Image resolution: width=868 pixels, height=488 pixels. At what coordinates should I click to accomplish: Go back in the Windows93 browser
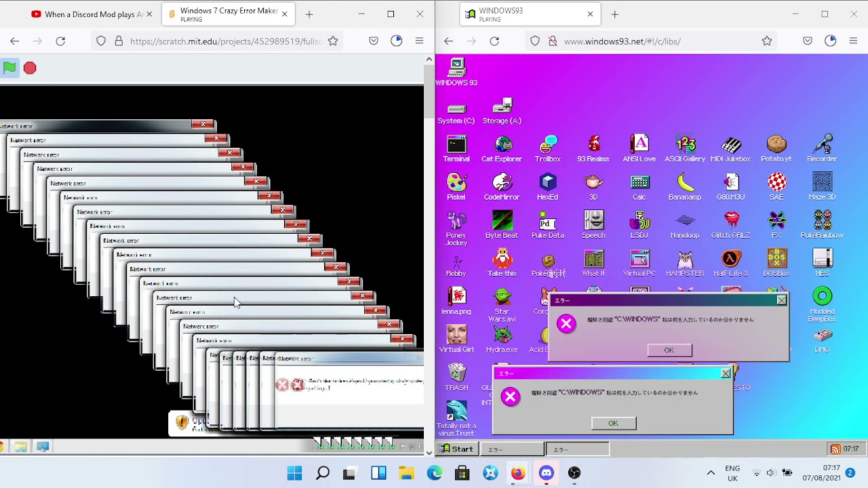point(448,41)
